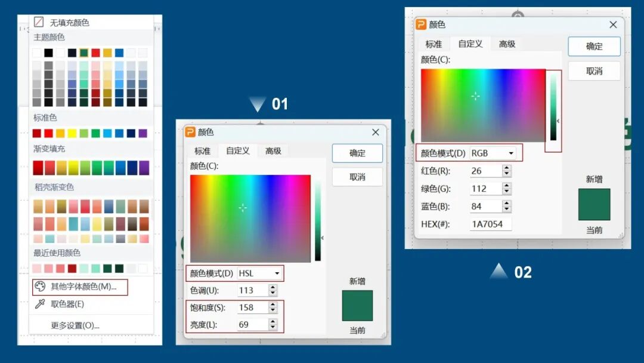Viewport: 644px width, 363px height.
Task: Click the down arrow of the 绿色 spinner
Action: tap(507, 192)
